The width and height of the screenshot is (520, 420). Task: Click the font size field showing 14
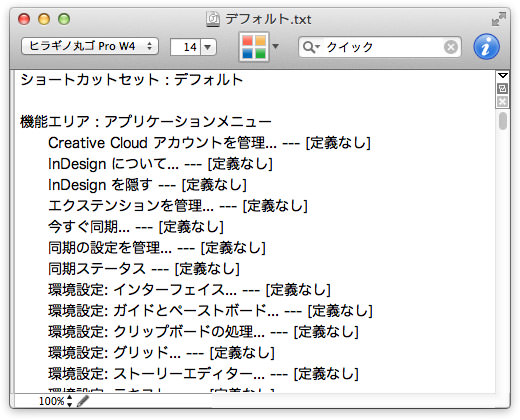(x=185, y=47)
